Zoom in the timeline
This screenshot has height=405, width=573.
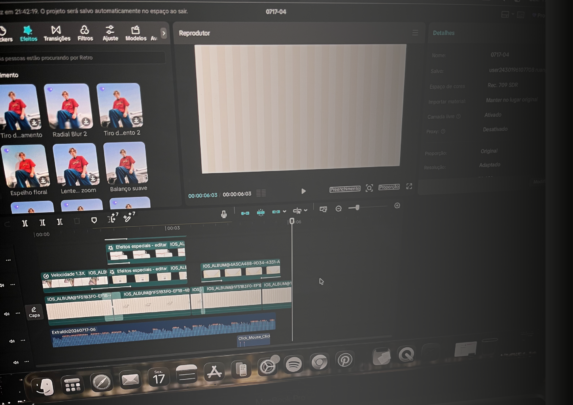[397, 206]
